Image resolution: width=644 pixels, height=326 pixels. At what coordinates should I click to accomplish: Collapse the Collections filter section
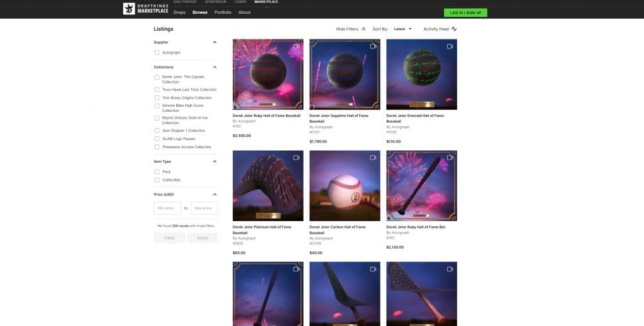214,67
